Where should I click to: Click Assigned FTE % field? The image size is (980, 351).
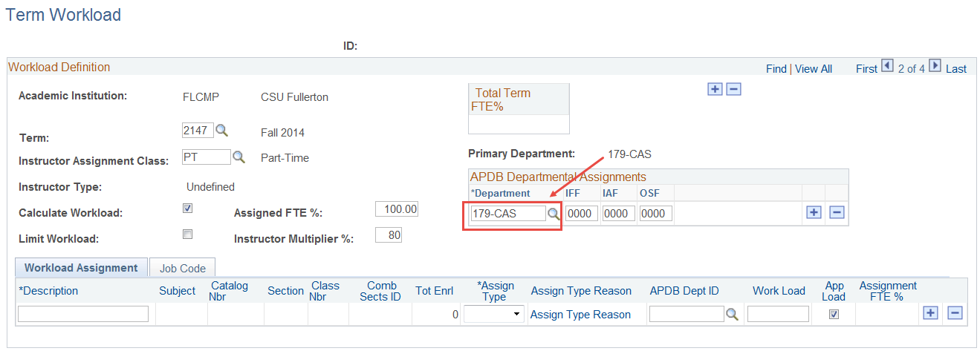pyautogui.click(x=397, y=209)
